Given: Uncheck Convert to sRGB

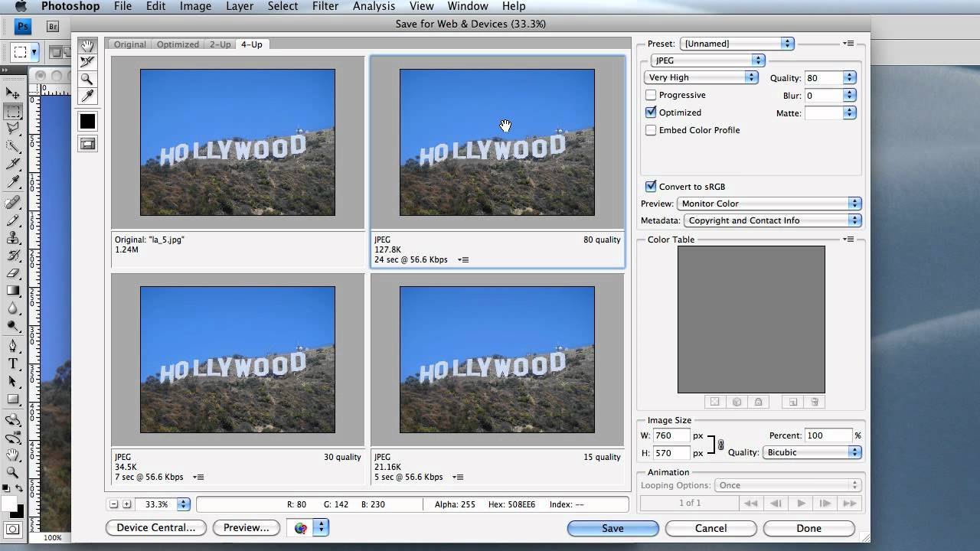Looking at the screenshot, I should click(x=651, y=187).
